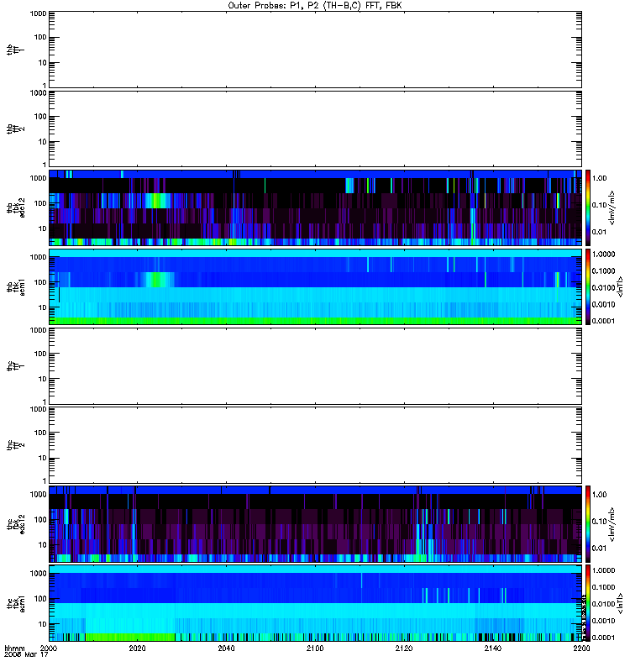630x672 pixels.
Task: Select the 2140 time axis label
Action: 493,648
